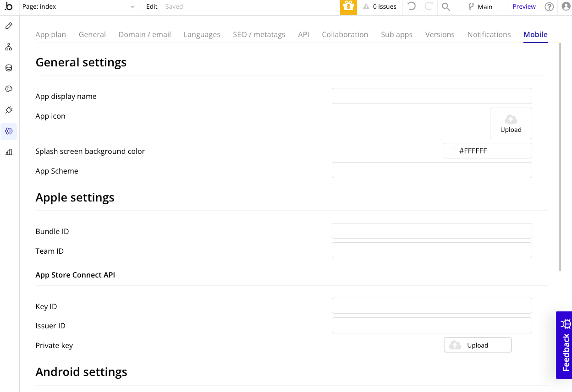Switch to the Collaboration tab
572x392 pixels.
coord(345,34)
